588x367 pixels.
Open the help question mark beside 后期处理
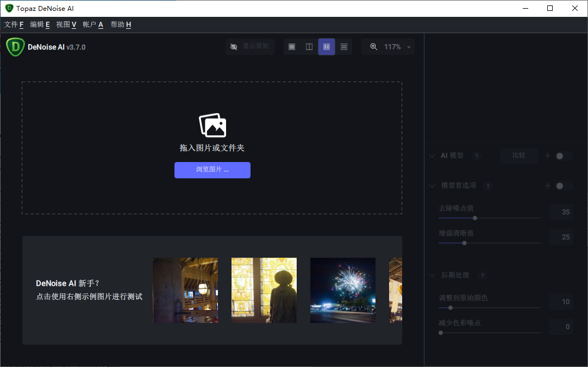(x=483, y=276)
